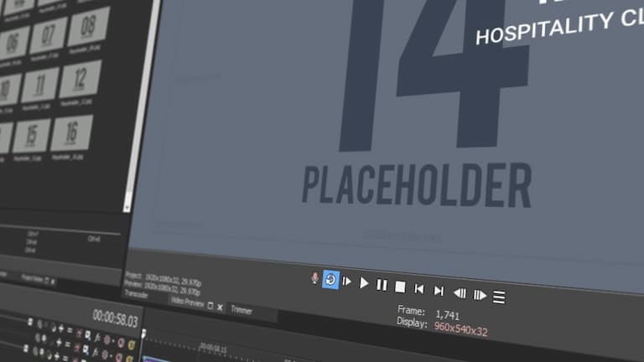644x362 pixels.
Task: Select placeholder thumbnail 08
Action: pos(88,26)
